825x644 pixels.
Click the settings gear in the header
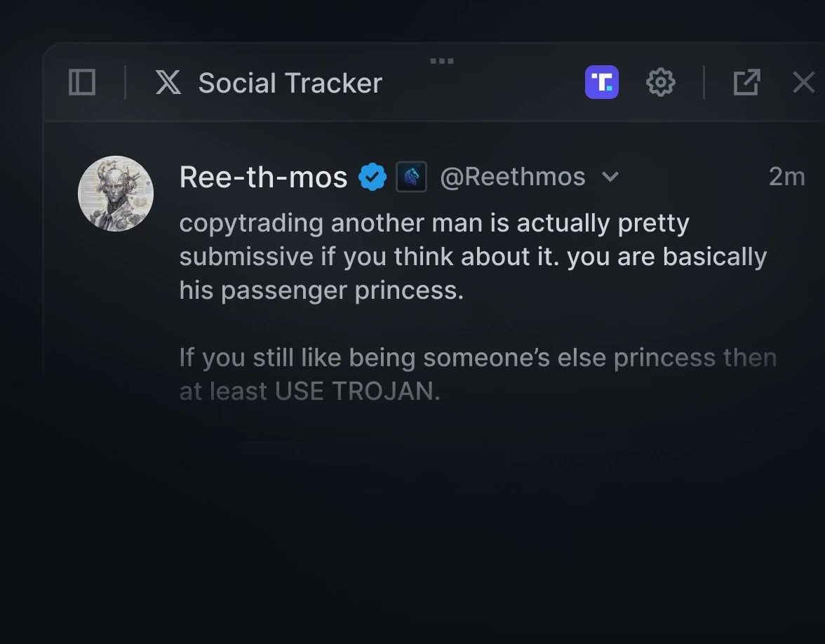click(x=660, y=82)
